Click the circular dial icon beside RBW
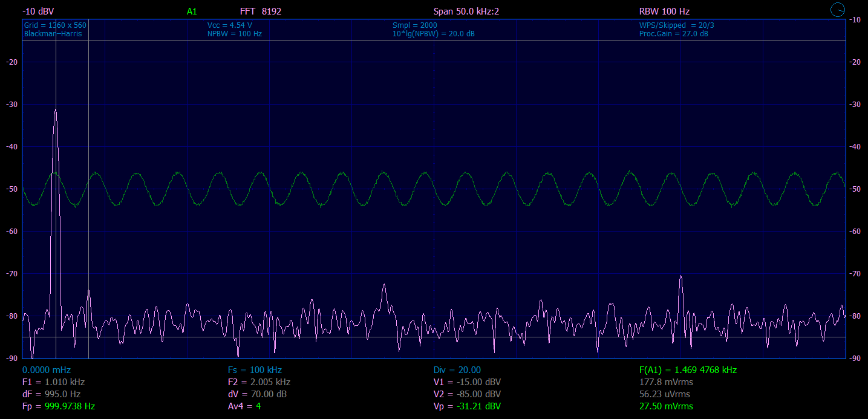 point(838,10)
